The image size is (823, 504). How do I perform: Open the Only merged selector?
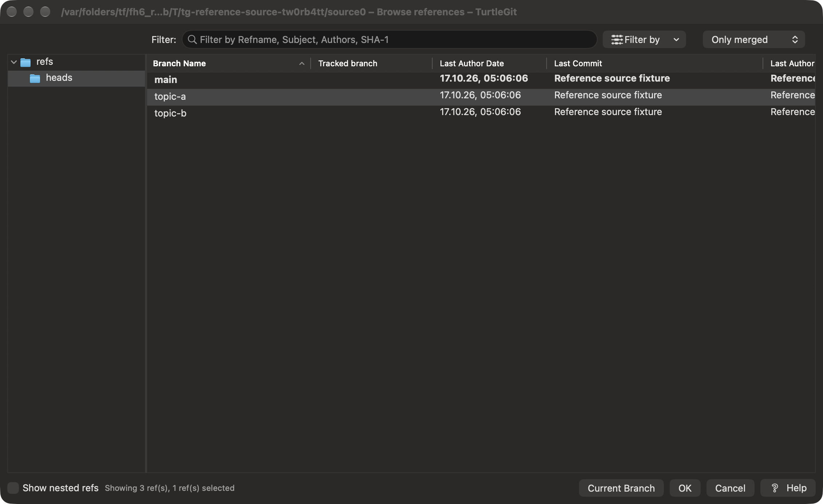[754, 39]
